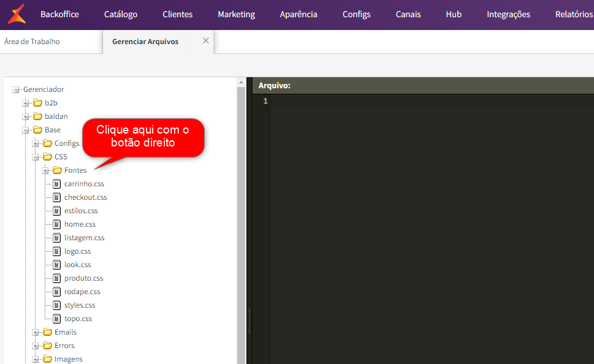Screen dimensions: 594x364
Task: Expand the Errors folder
Action: click(35, 346)
